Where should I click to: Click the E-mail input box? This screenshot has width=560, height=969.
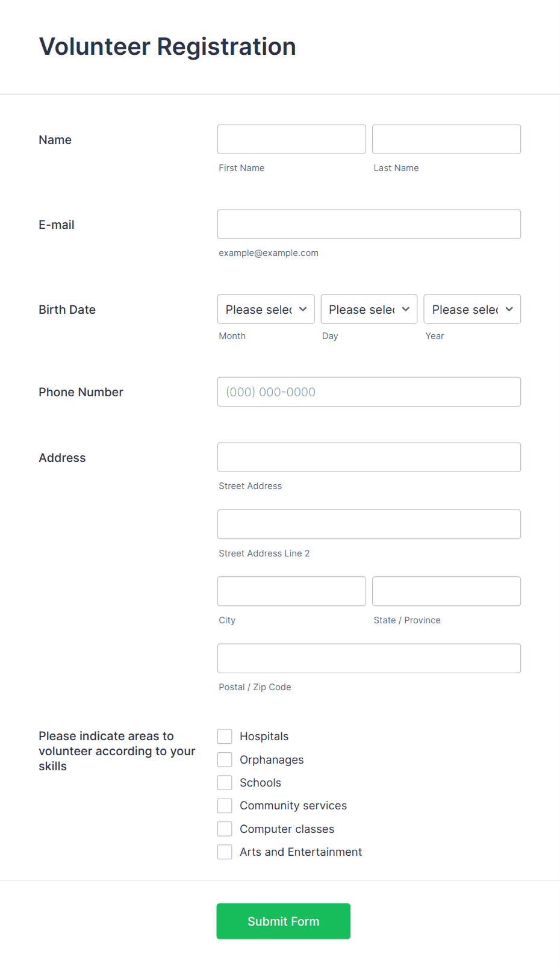click(x=369, y=224)
